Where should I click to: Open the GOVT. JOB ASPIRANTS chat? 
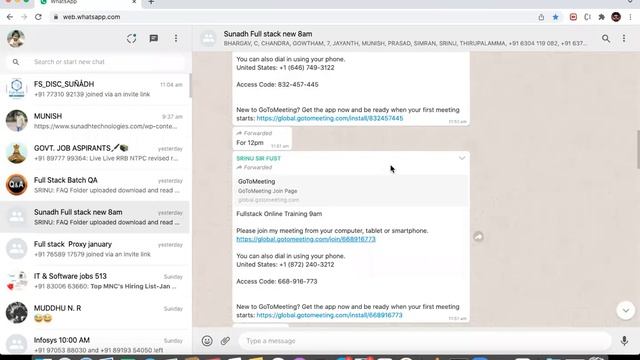click(x=95, y=153)
